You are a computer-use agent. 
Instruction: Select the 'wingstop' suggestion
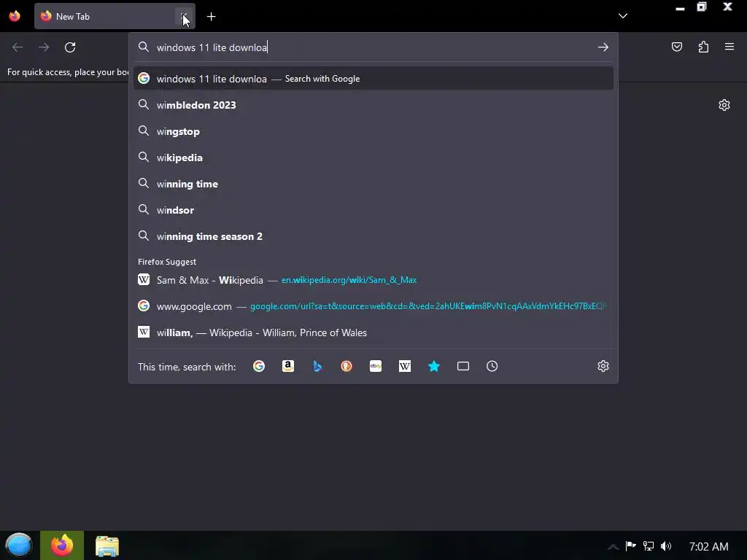click(373, 131)
